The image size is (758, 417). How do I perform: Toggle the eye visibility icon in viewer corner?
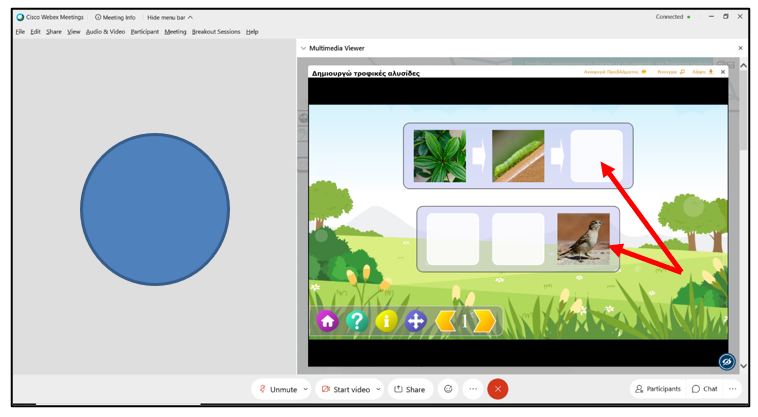click(727, 361)
